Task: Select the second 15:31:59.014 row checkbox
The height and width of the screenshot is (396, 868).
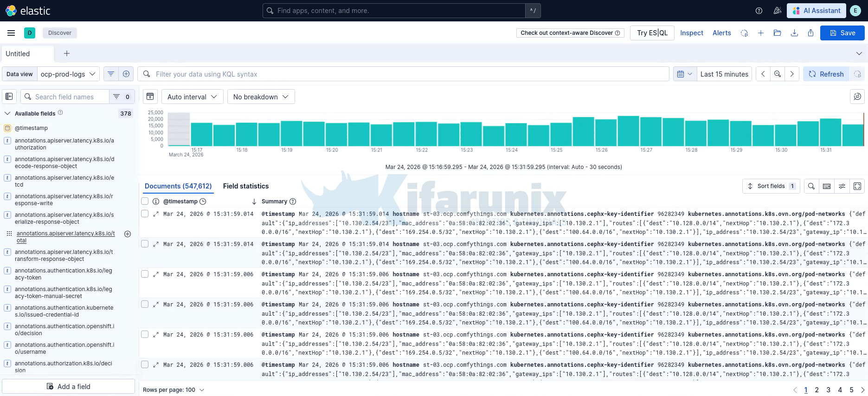Action: (x=145, y=244)
